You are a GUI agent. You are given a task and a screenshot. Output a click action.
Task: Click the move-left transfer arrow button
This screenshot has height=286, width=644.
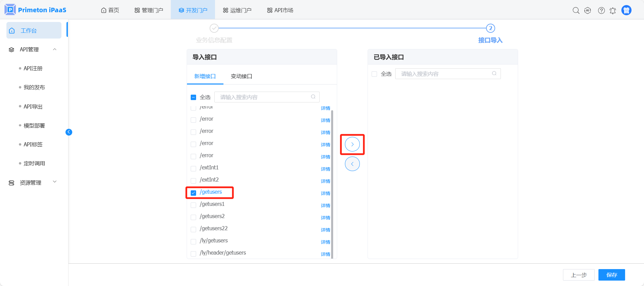tap(352, 164)
